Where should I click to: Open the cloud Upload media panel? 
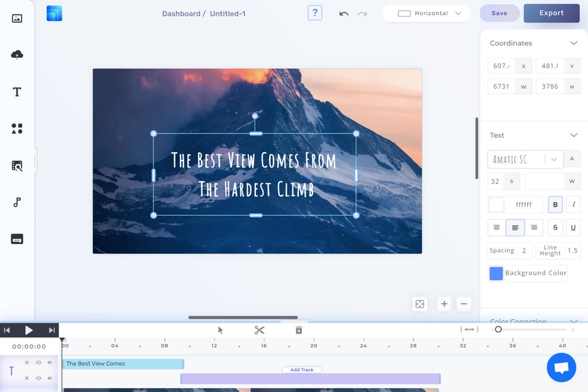pos(16,55)
